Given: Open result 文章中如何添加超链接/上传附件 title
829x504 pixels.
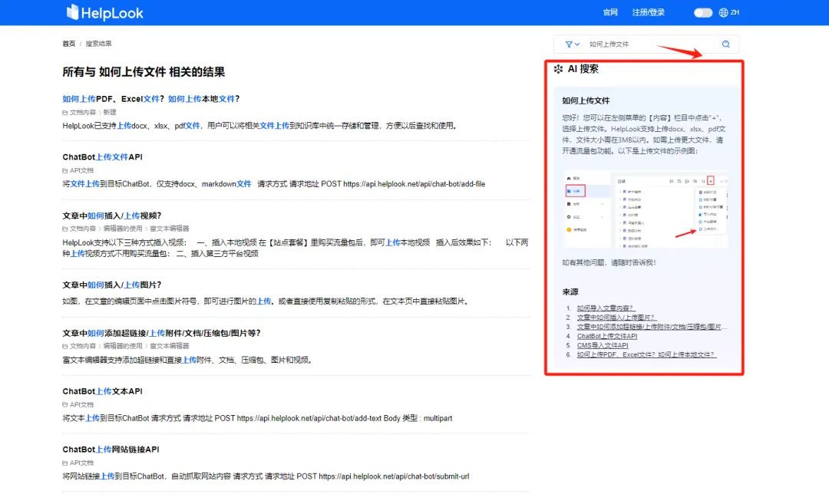Looking at the screenshot, I should (x=161, y=333).
